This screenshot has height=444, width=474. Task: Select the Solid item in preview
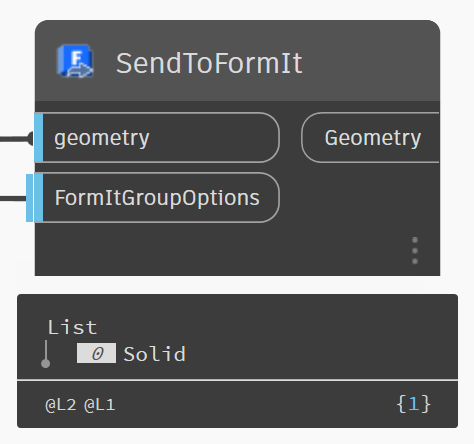pyautogui.click(x=154, y=354)
